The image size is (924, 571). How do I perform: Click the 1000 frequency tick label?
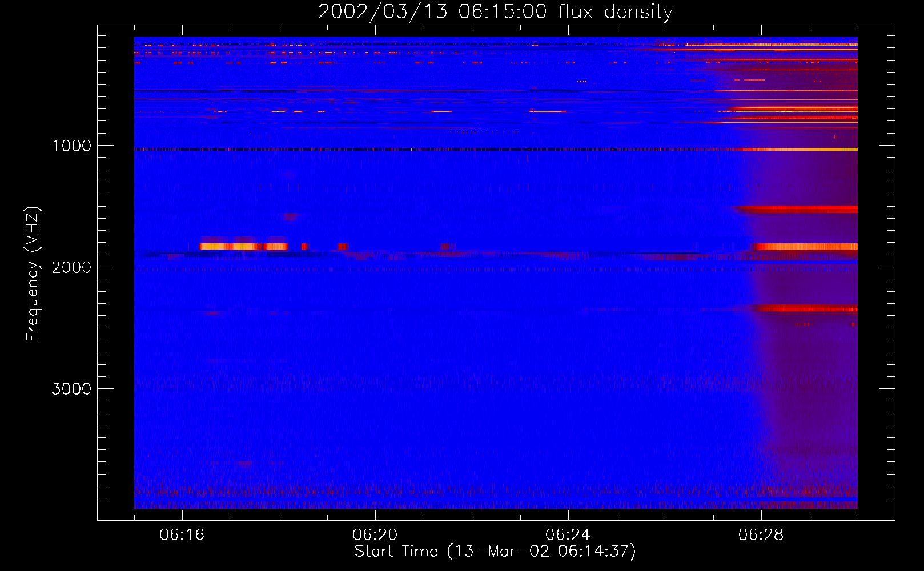click(71, 146)
